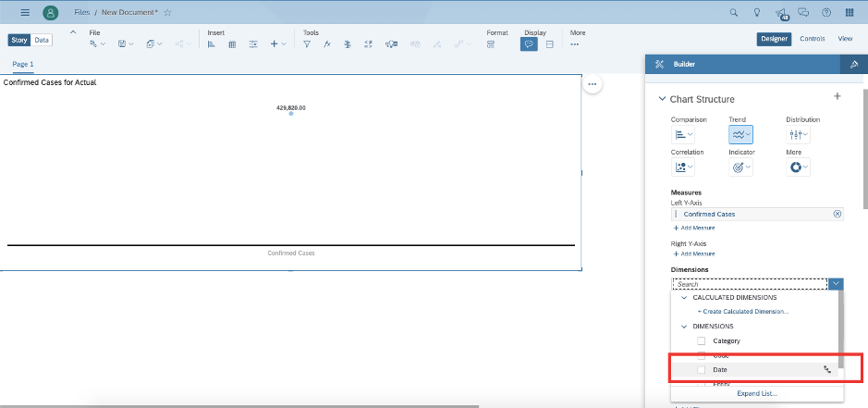Viewport: 868px width, 408px height.
Task: Click the chart scaling tool icon
Action: pyautogui.click(x=348, y=44)
